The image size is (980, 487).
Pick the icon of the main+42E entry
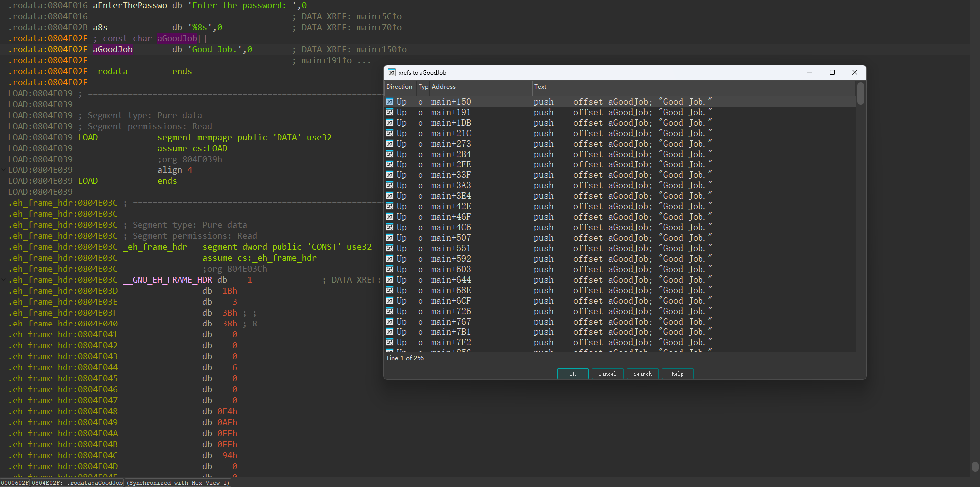click(x=390, y=206)
